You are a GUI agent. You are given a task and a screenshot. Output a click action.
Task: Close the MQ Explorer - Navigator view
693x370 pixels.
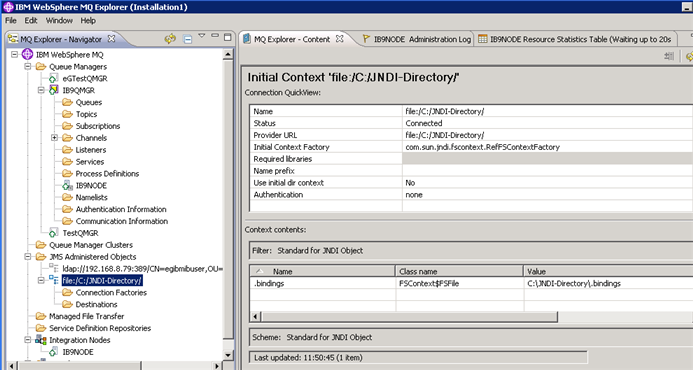point(111,39)
